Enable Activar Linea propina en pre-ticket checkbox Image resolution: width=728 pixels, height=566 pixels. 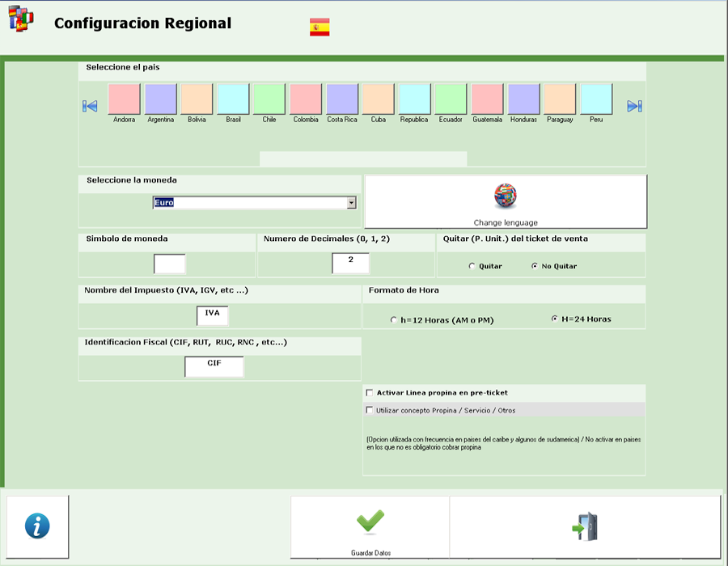(x=370, y=393)
